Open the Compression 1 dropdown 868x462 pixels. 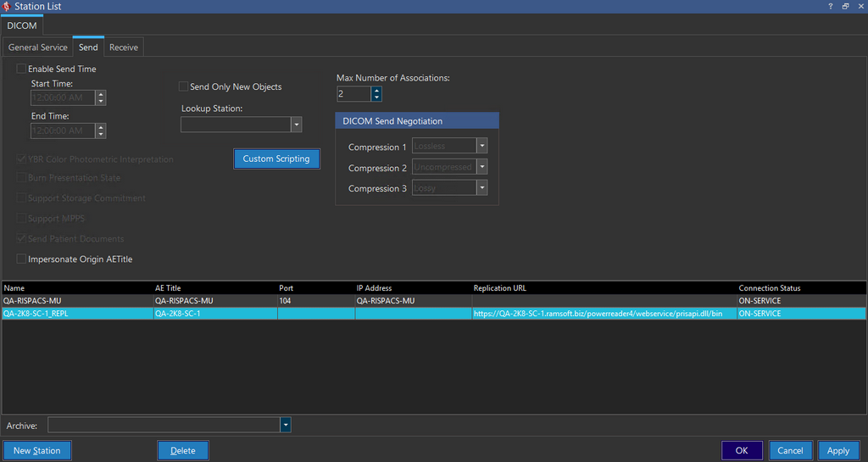pyautogui.click(x=481, y=146)
